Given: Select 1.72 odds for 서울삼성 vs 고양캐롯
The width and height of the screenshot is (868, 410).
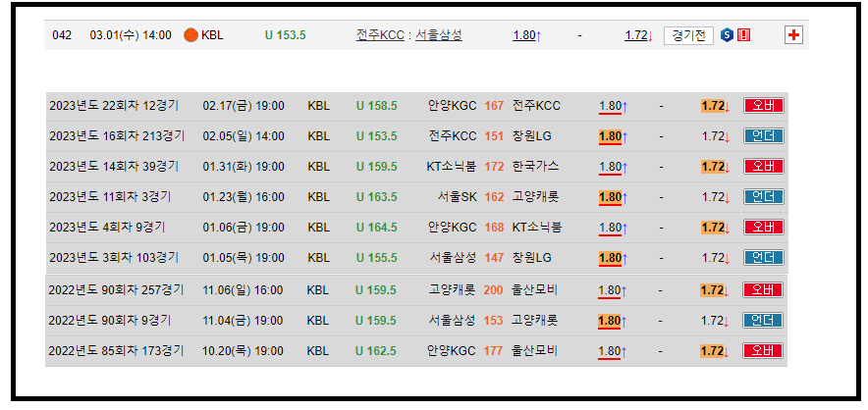Looking at the screenshot, I should 714,321.
